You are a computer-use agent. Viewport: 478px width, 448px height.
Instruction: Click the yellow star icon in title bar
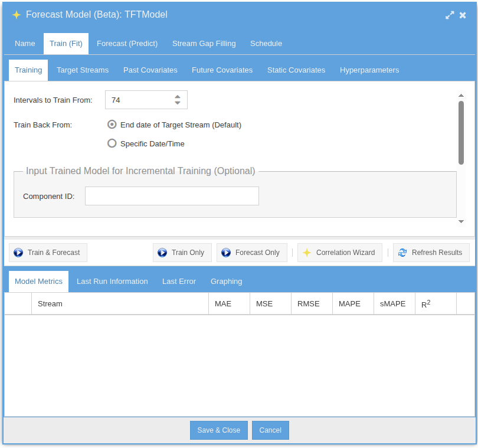[17, 15]
